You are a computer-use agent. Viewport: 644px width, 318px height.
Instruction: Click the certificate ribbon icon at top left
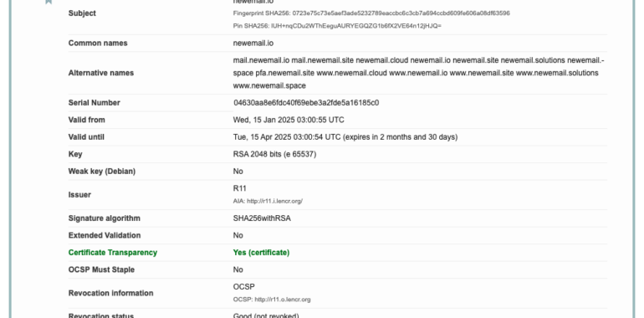coord(49,2)
